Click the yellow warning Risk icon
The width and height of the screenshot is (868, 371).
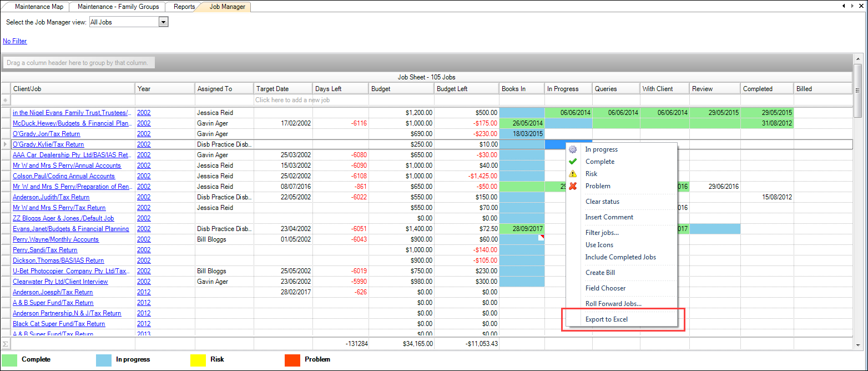coord(573,174)
